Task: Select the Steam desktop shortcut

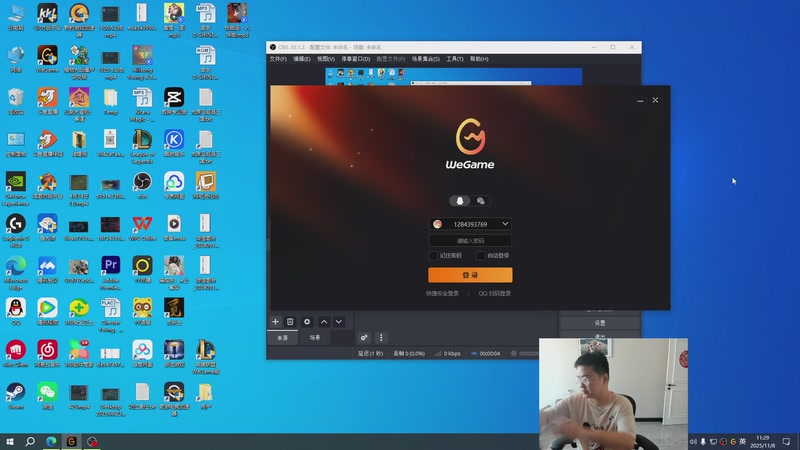Action: pos(16,396)
